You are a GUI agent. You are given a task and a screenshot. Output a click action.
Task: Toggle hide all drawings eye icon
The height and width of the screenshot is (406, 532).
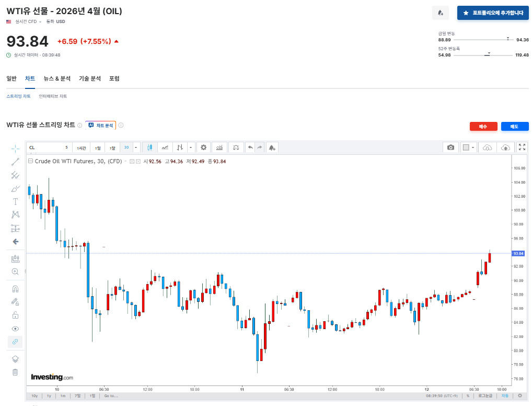(x=15, y=329)
